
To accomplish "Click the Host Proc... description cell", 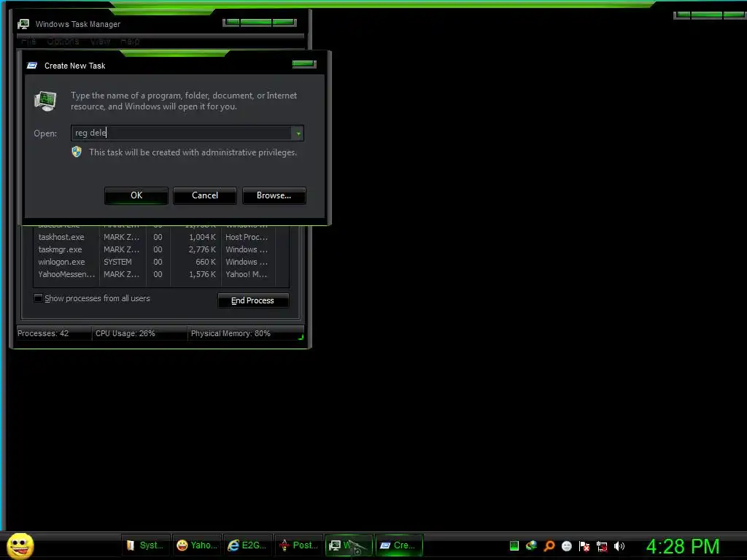I will [x=247, y=237].
